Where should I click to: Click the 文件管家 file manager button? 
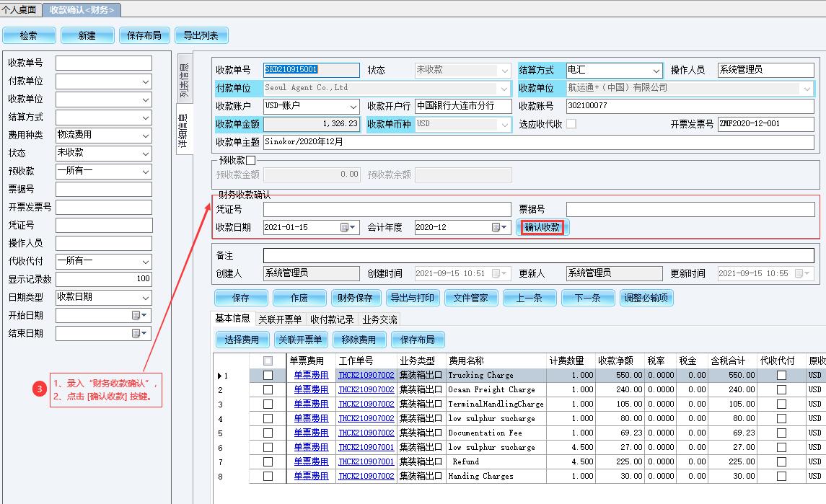(x=469, y=298)
